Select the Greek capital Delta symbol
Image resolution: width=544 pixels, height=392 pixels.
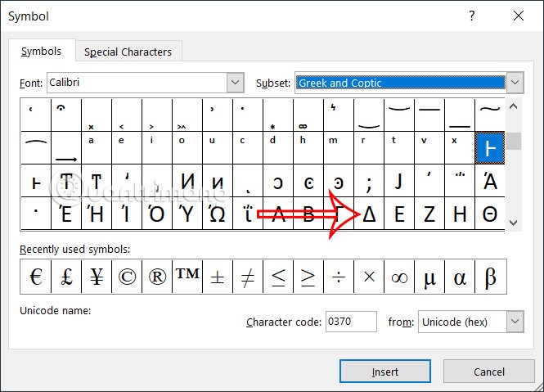[369, 214]
